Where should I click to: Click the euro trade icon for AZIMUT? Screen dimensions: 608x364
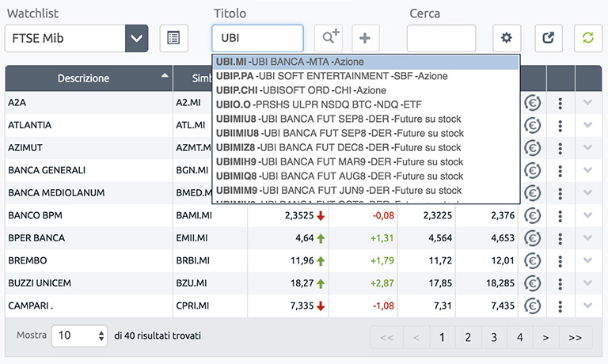click(x=532, y=148)
